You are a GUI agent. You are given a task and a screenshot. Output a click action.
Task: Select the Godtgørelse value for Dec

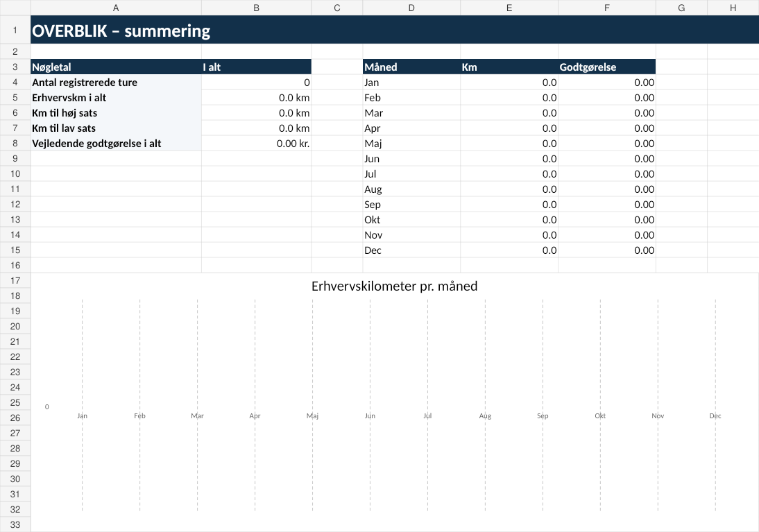coord(606,250)
